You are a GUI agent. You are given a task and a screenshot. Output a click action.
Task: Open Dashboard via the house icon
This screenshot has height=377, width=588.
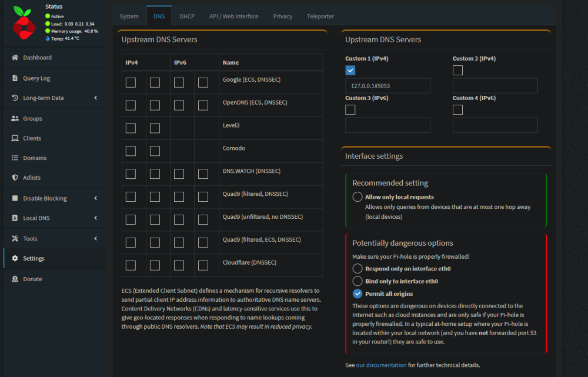[15, 58]
